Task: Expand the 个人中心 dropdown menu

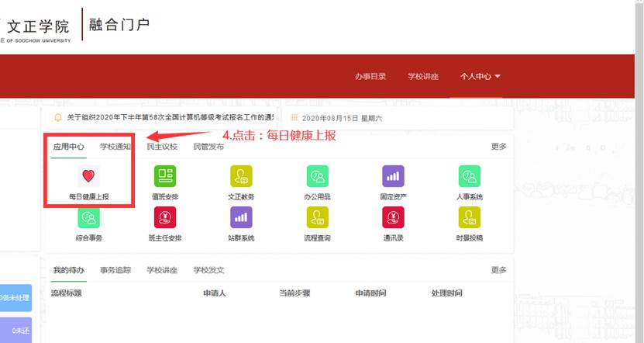Action: click(480, 77)
